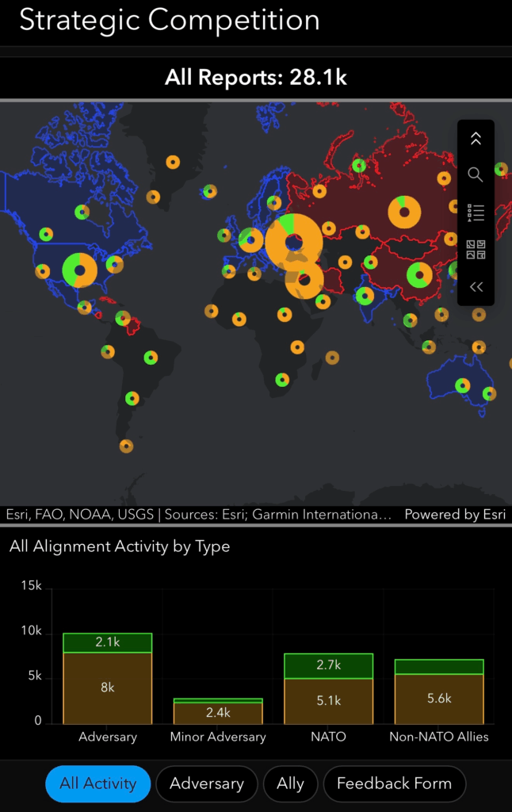Switch to the Adversary filter

[207, 783]
